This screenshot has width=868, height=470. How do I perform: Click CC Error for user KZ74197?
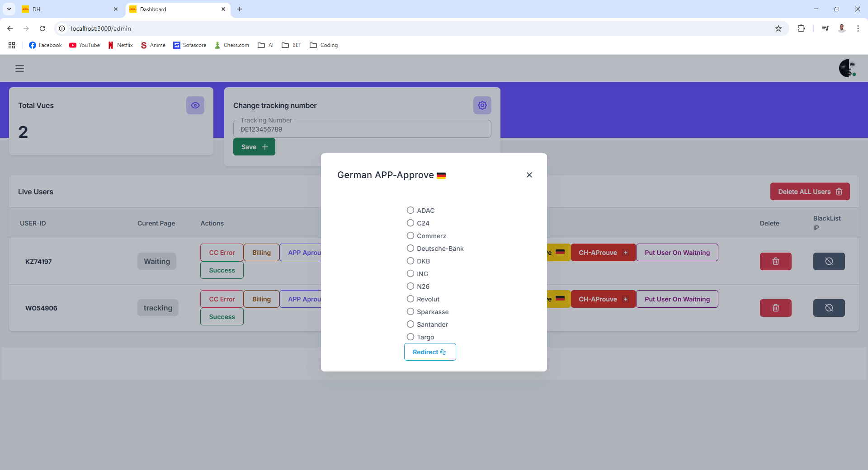click(222, 253)
